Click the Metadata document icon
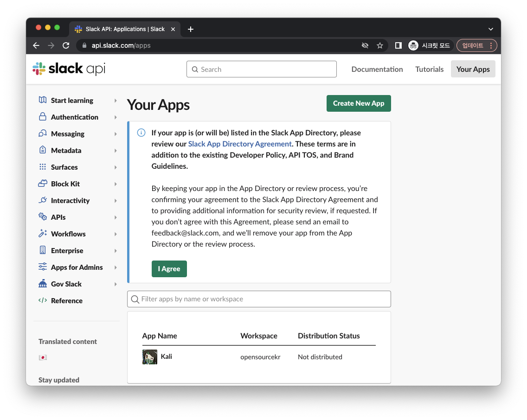The width and height of the screenshot is (527, 420). coord(43,150)
